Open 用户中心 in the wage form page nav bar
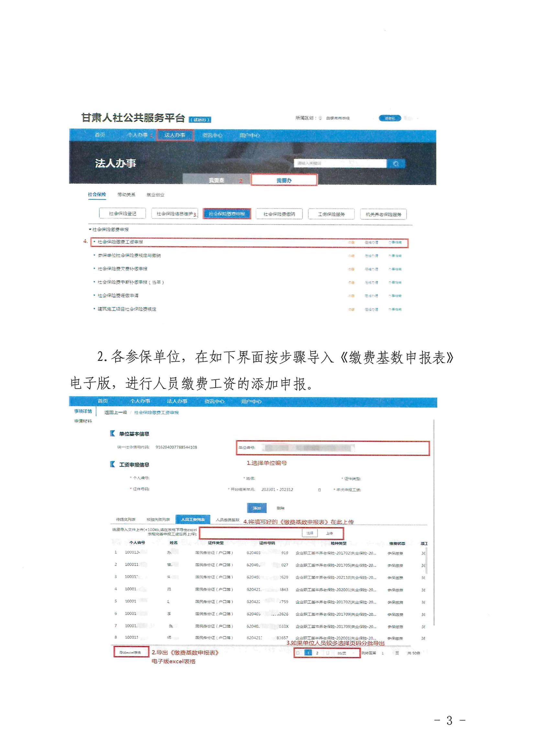This screenshot has width=535, height=756. tap(251, 402)
